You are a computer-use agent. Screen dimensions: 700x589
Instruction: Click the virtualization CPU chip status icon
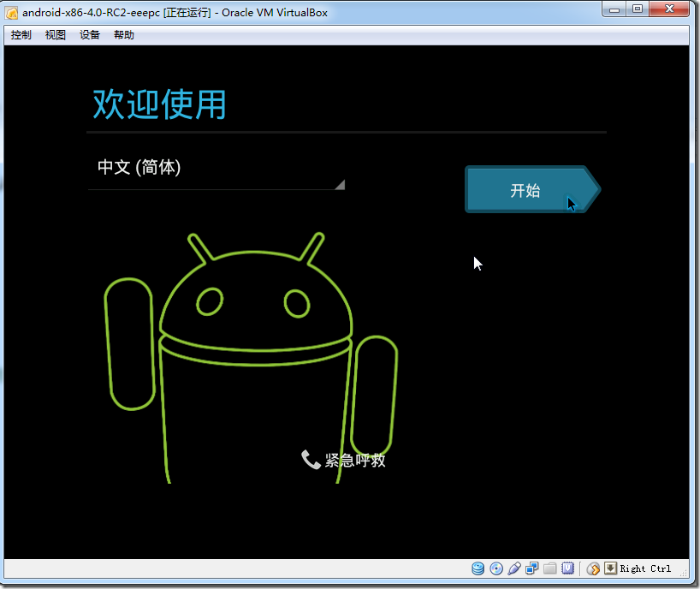pyautogui.click(x=567, y=568)
